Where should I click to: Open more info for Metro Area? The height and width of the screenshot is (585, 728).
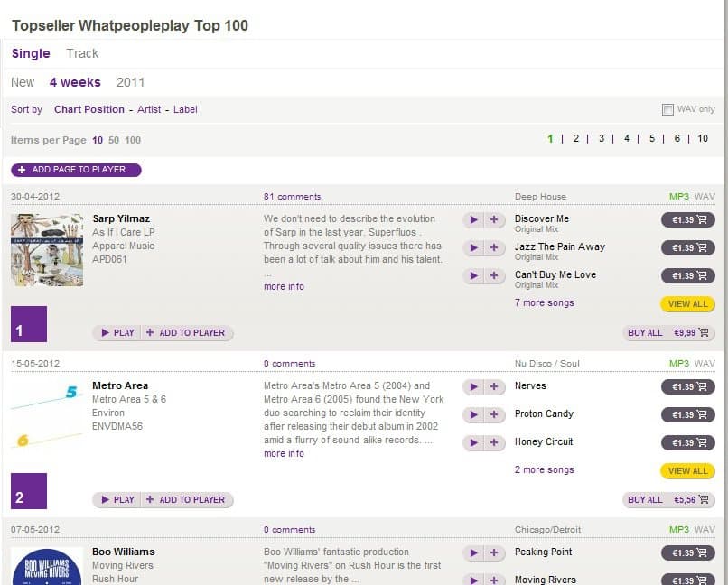(x=285, y=453)
